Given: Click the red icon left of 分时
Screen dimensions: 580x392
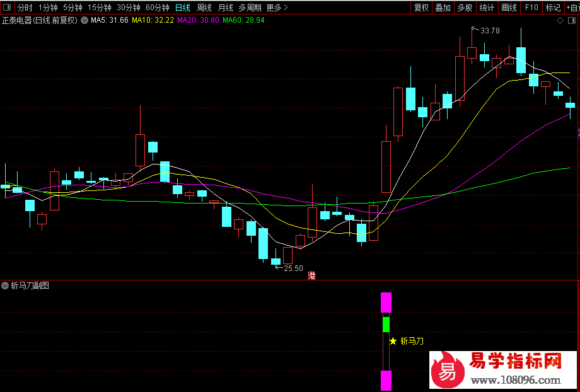Looking at the screenshot, I should pos(7,8).
